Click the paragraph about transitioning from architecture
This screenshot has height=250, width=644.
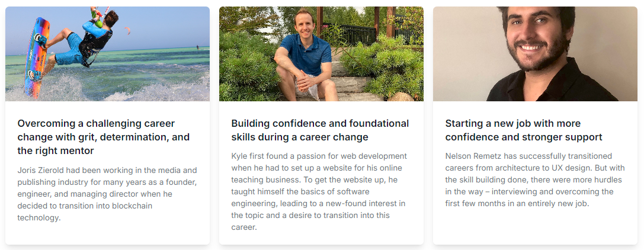[534, 180]
